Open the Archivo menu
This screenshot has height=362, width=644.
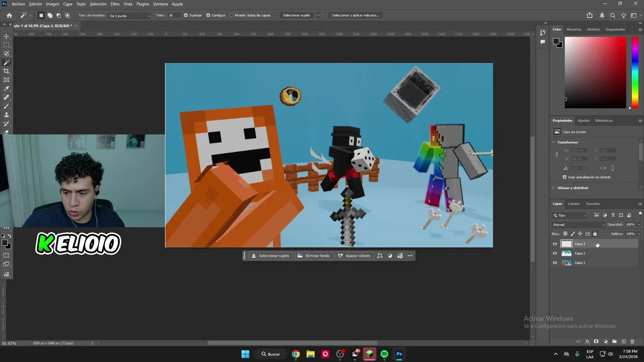pos(18,4)
